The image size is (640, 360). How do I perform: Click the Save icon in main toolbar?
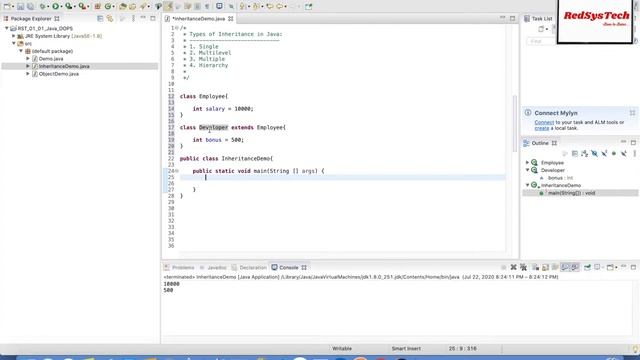point(20,7)
